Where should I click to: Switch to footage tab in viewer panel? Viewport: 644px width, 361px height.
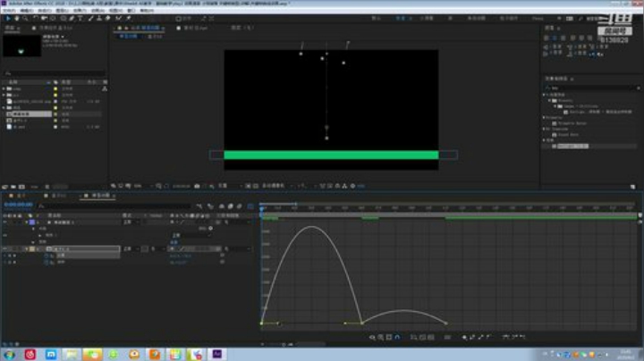tap(193, 28)
